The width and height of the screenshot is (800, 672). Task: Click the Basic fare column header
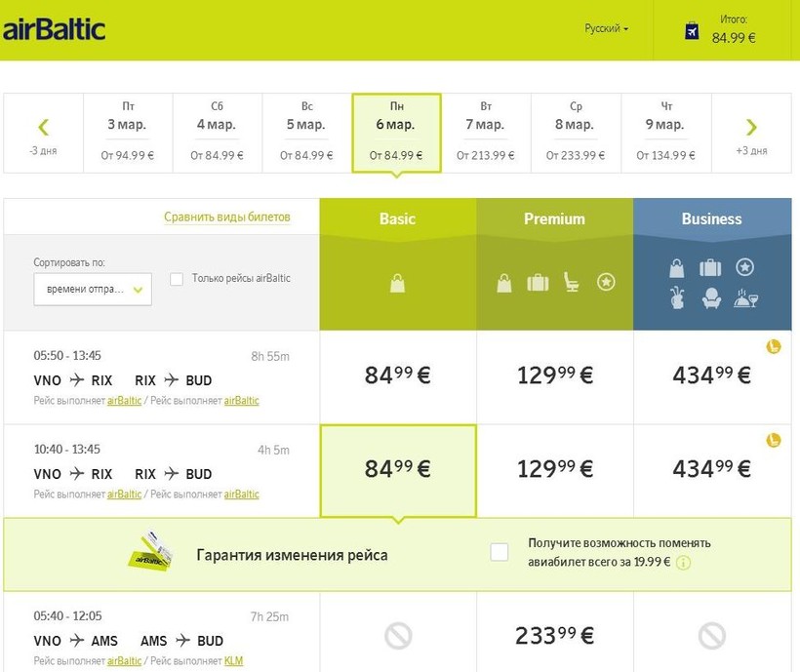[397, 218]
